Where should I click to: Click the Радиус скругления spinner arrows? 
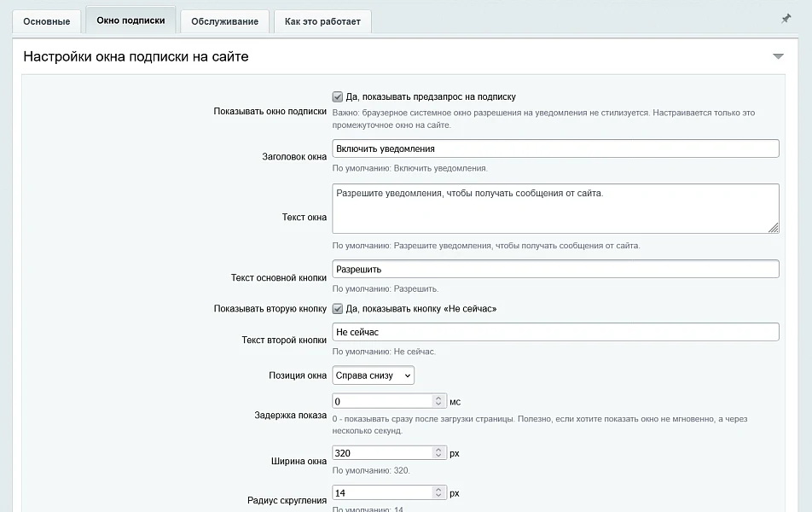tap(438, 493)
